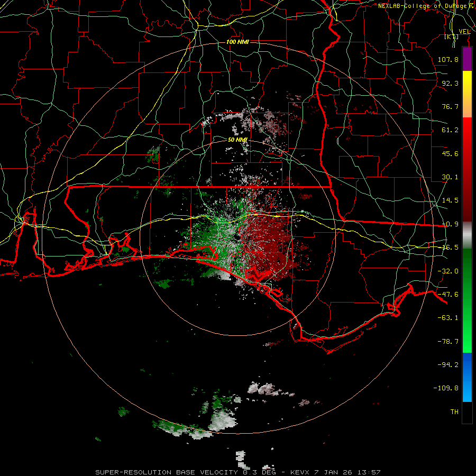The height and width of the screenshot is (476, 476).
Task: Select the -63.1 velocity scale value
Action: (448, 318)
